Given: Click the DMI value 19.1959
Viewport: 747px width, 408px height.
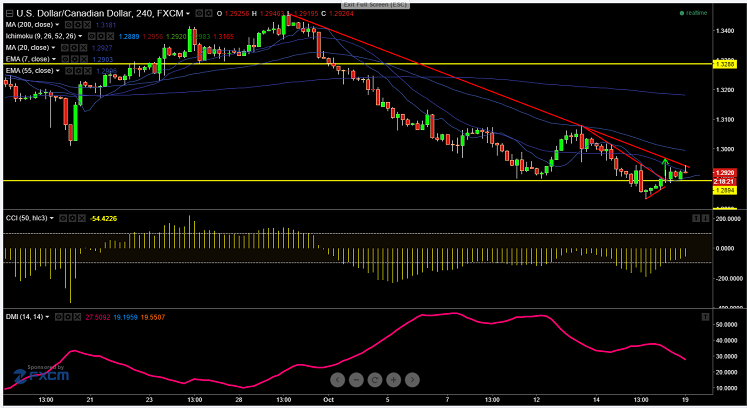Looking at the screenshot, I should click(x=125, y=317).
